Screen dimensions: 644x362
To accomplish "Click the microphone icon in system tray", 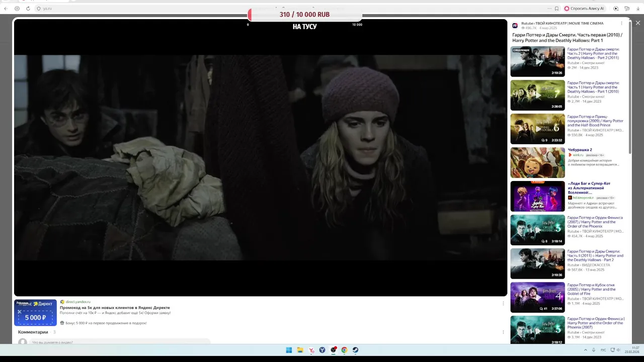I will 594,350.
